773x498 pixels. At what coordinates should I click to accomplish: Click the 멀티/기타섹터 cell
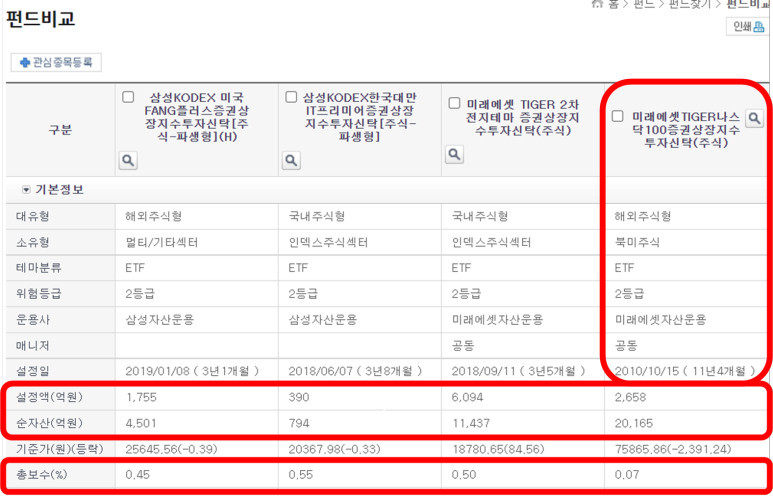point(162,242)
